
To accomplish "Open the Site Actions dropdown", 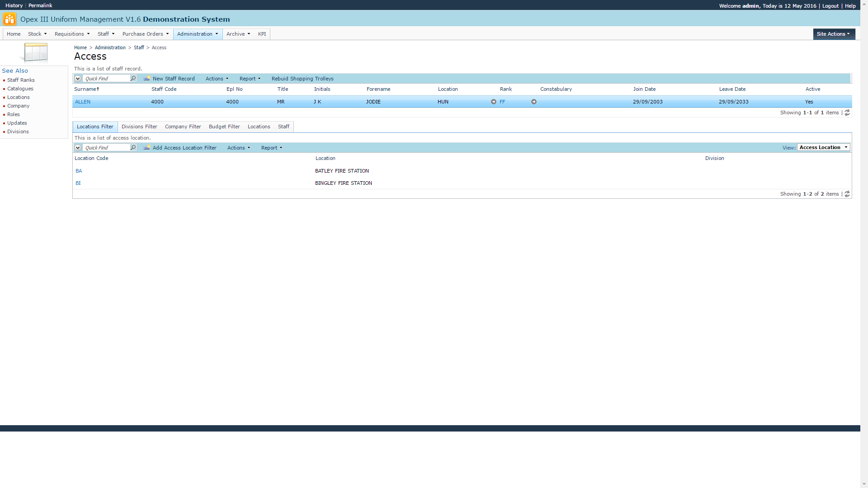I will coord(833,34).
